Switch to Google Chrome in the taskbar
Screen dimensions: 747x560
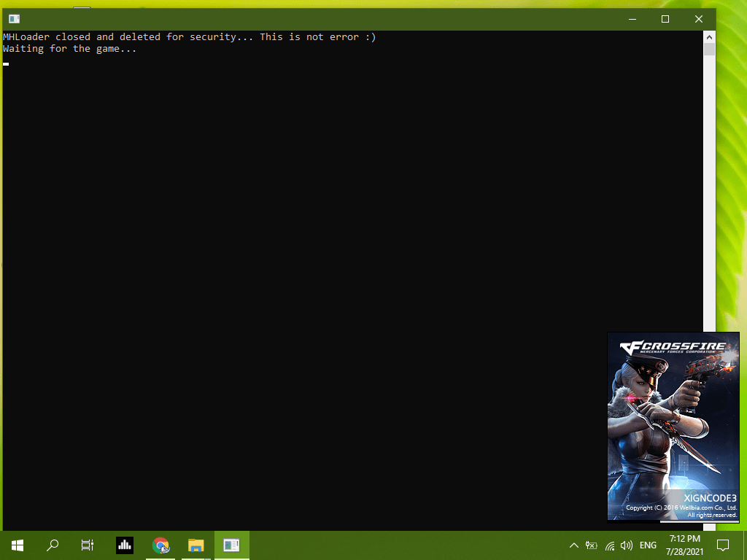(160, 545)
